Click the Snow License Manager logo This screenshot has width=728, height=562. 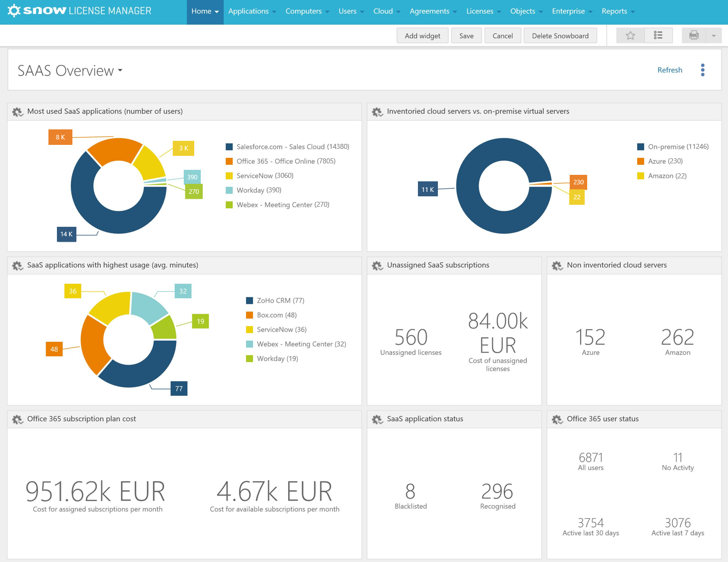(79, 11)
